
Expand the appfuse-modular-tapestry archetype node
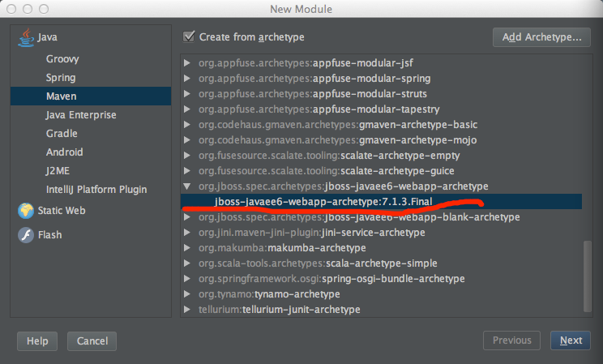187,109
